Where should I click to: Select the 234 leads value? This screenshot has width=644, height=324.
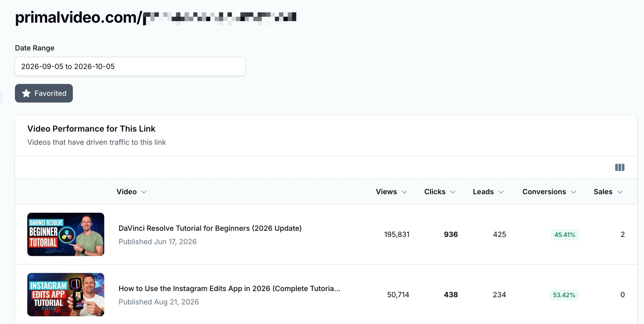[x=500, y=295]
